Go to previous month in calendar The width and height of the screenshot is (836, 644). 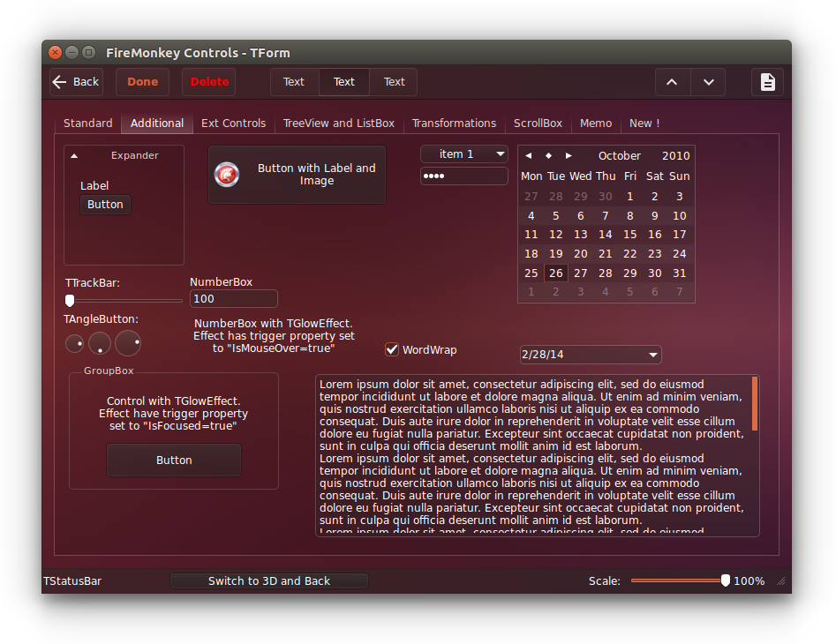529,155
